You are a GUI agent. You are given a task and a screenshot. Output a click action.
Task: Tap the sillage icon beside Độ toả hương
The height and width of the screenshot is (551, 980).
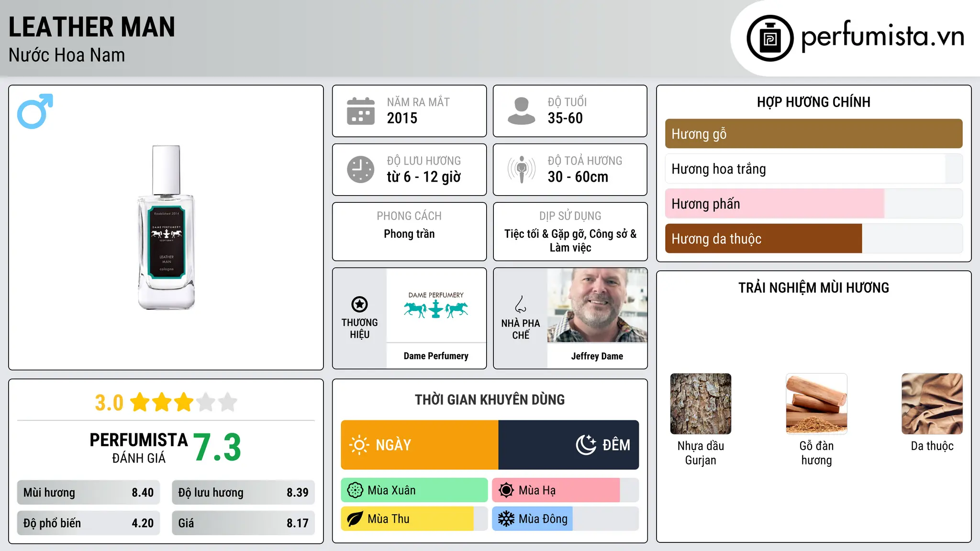tap(522, 169)
